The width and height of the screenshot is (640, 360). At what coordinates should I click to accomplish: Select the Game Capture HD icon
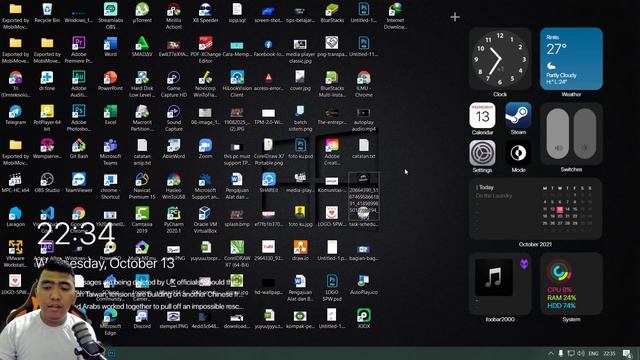click(x=173, y=83)
